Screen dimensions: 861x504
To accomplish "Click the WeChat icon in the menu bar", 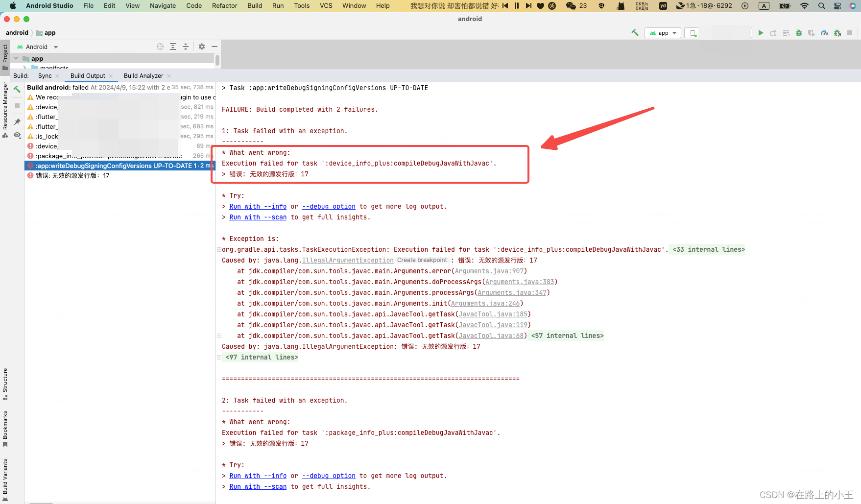I will click(571, 6).
